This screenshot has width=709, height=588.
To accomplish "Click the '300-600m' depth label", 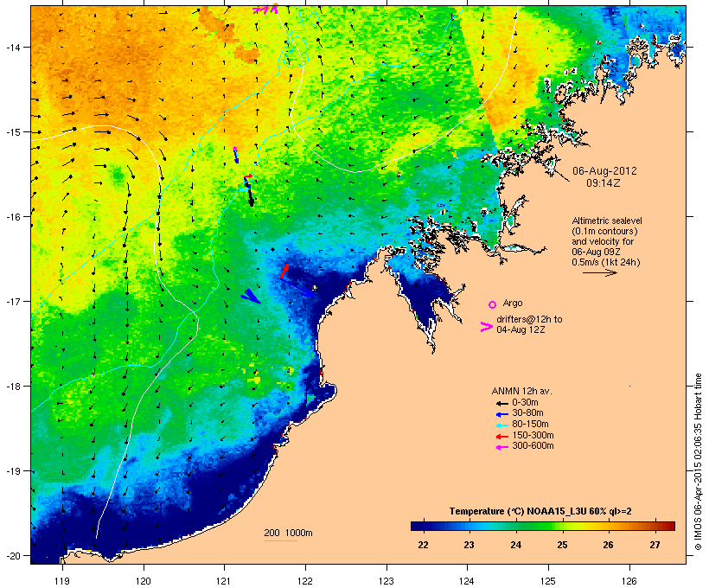I will tap(533, 446).
